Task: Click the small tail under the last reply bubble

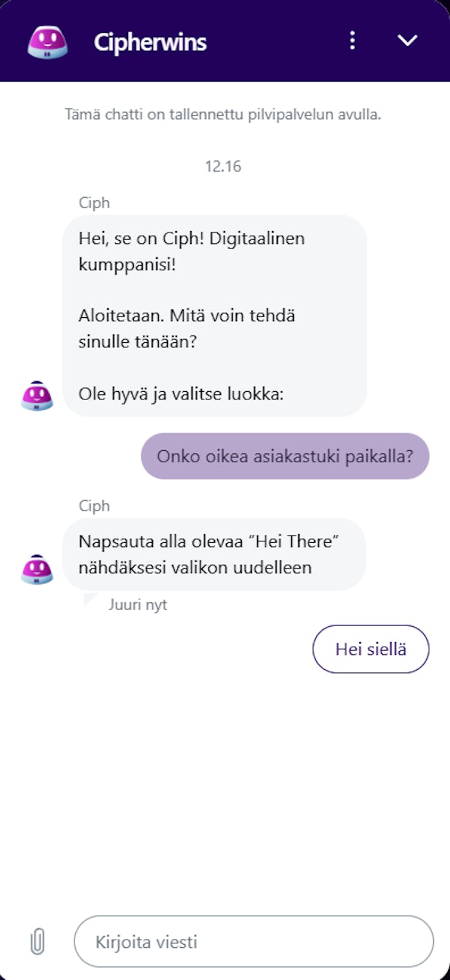Action: pos(90,600)
